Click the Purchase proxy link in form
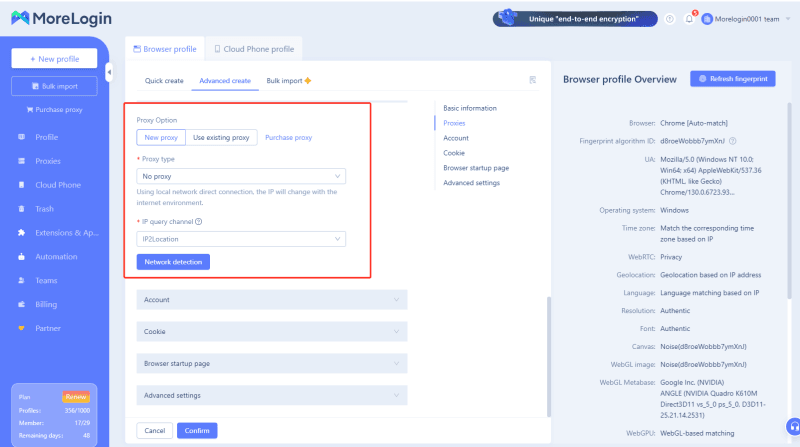Image resolution: width=800 pixels, height=447 pixels. point(288,138)
